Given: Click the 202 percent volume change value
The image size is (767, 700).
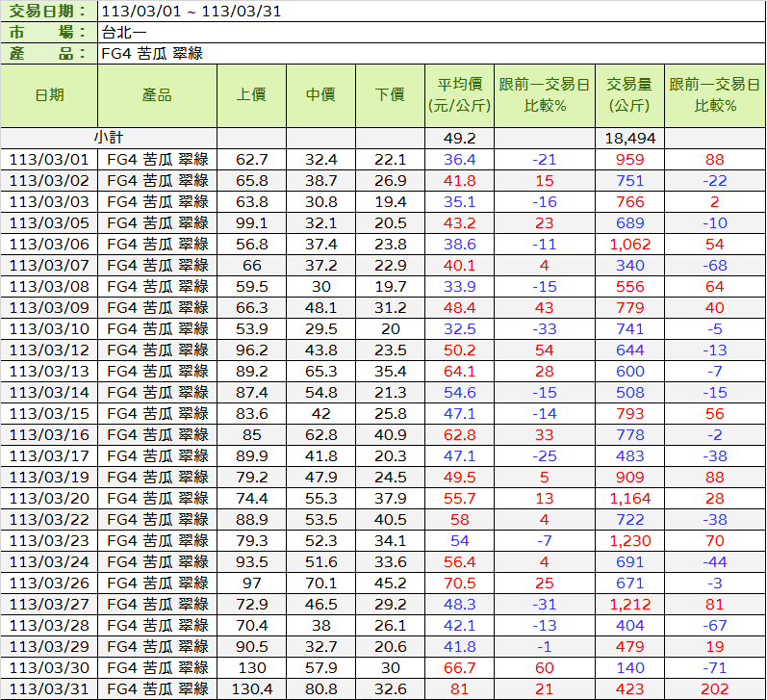Looking at the screenshot, I should pos(714,688).
